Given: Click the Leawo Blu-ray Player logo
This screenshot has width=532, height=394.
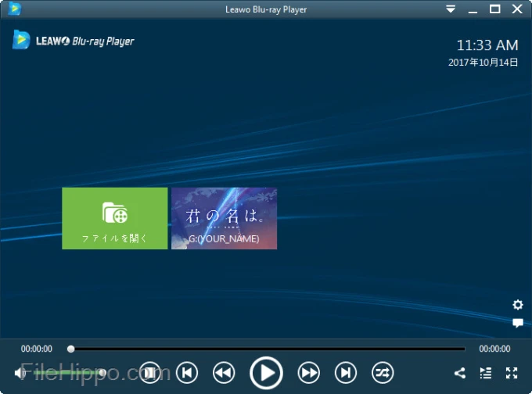Looking at the screenshot, I should 74,40.
